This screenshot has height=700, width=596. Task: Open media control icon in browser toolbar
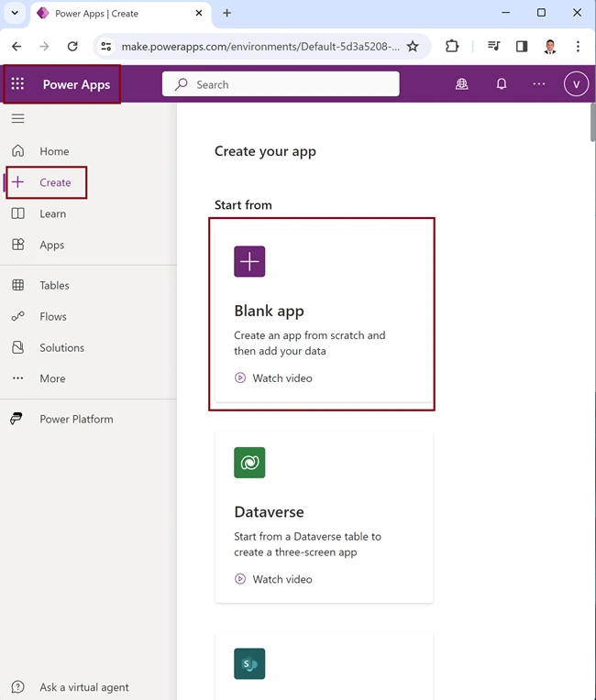point(493,46)
